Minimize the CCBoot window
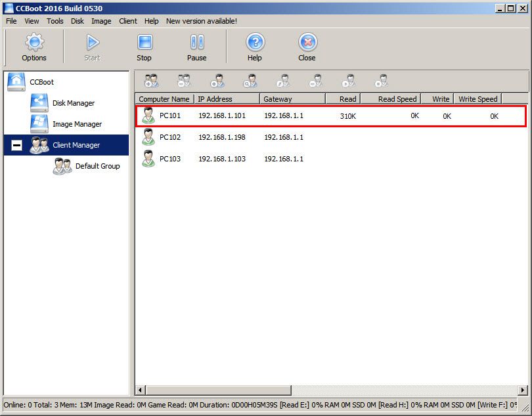The height and width of the screenshot is (416, 532). (500, 9)
